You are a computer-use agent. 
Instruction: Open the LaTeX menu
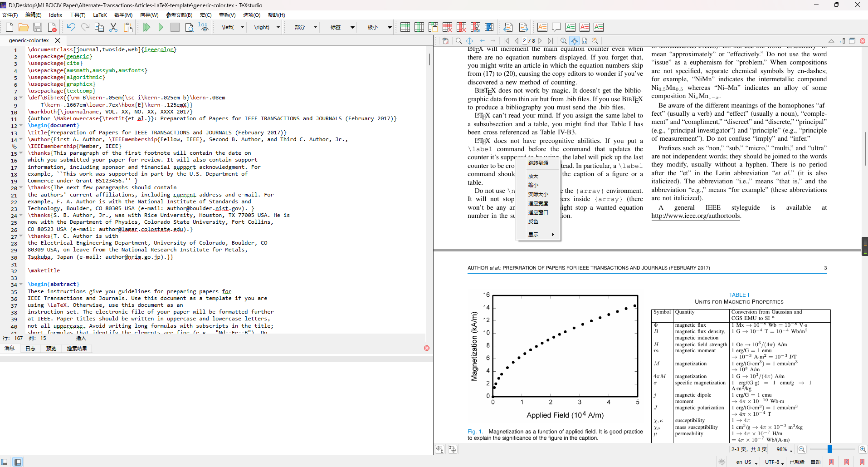coord(100,15)
